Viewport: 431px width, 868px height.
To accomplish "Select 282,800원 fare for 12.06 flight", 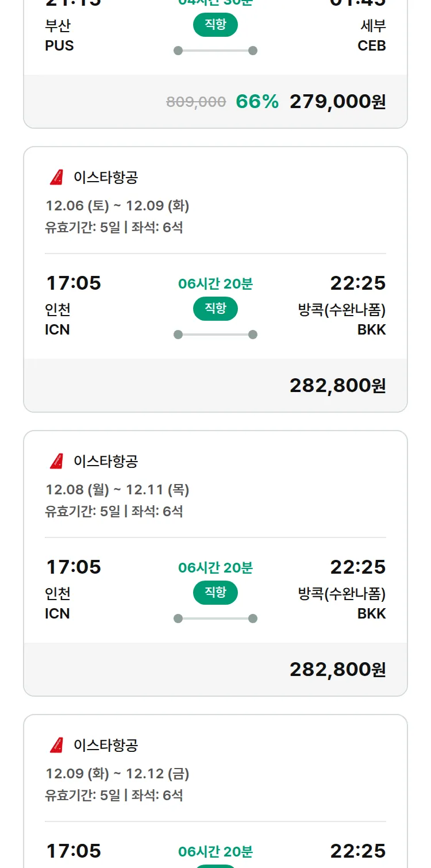I will [x=337, y=386].
